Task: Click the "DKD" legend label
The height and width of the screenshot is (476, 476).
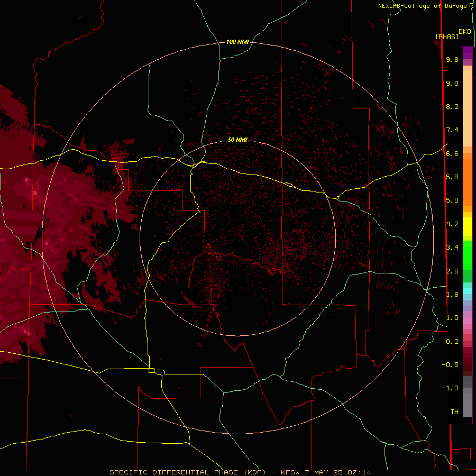Action: [x=464, y=32]
